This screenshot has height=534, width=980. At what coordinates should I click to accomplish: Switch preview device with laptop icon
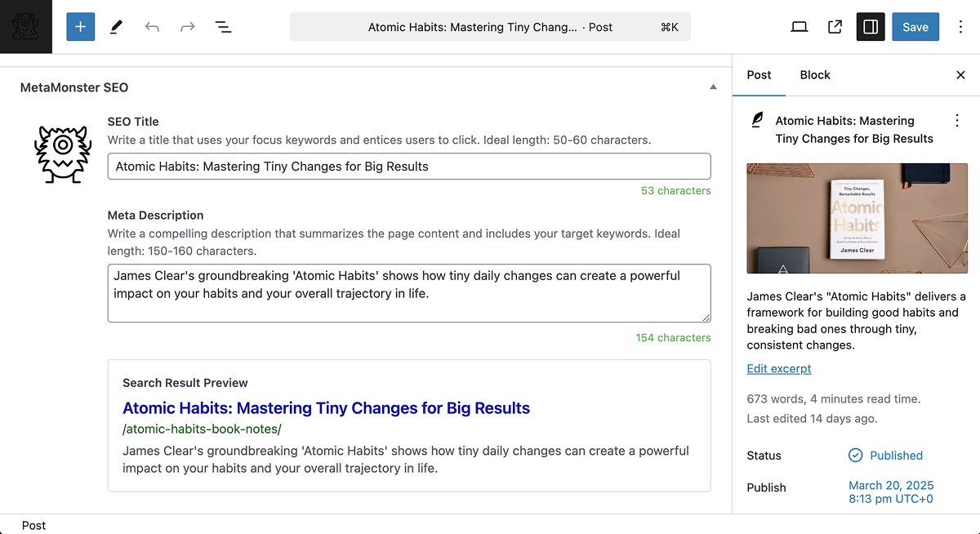pyautogui.click(x=800, y=27)
